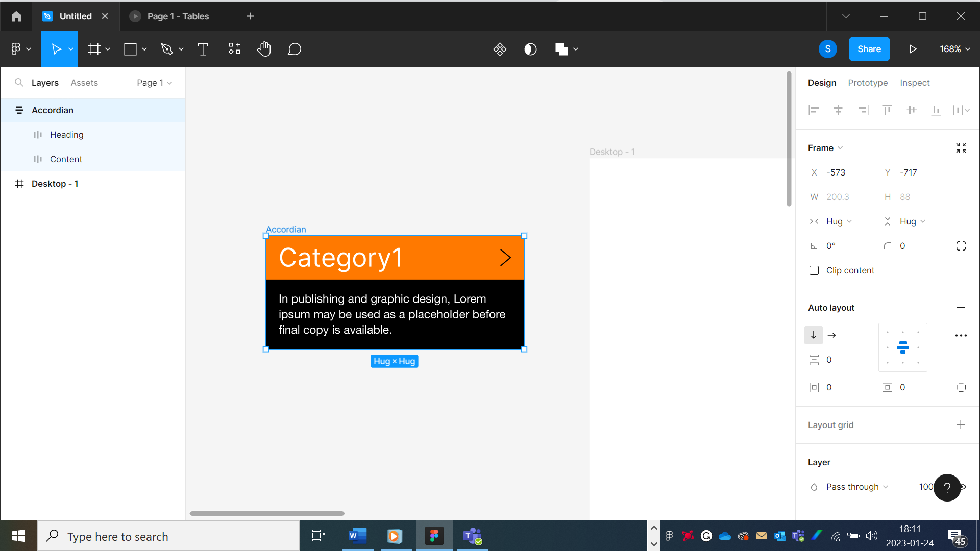980x551 pixels.
Task: Switch to Page 1 - Tables tab
Action: coord(178,16)
